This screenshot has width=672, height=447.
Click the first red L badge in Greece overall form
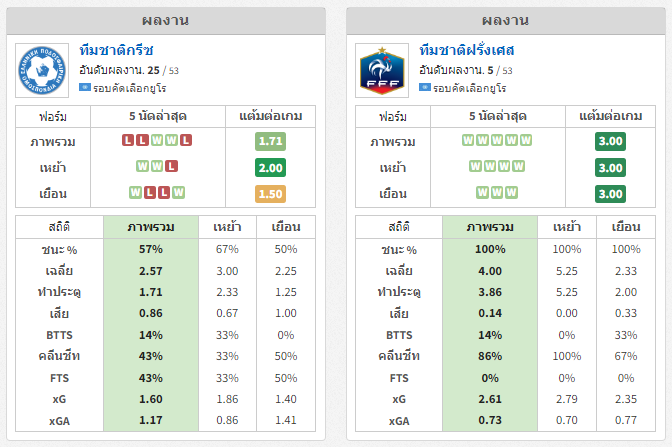(x=128, y=140)
